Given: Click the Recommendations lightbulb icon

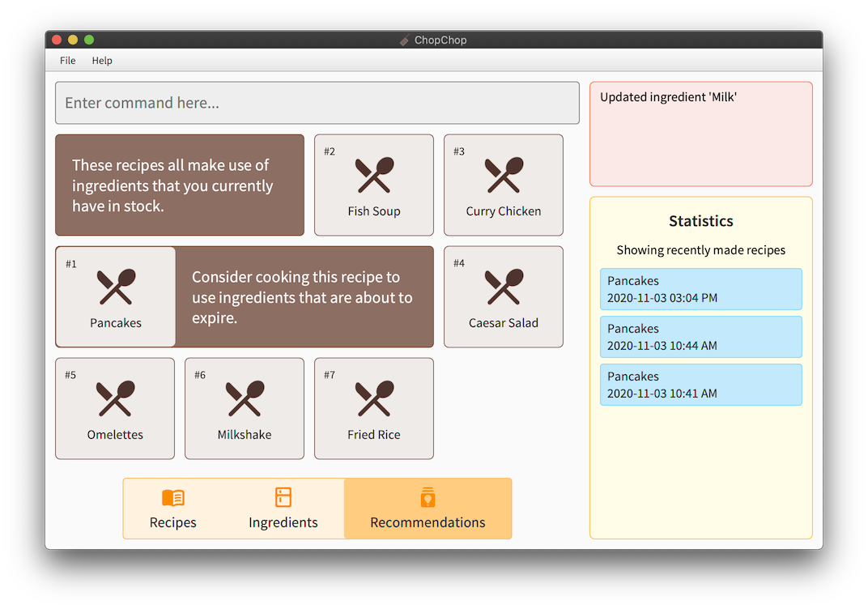Looking at the screenshot, I should [x=428, y=497].
